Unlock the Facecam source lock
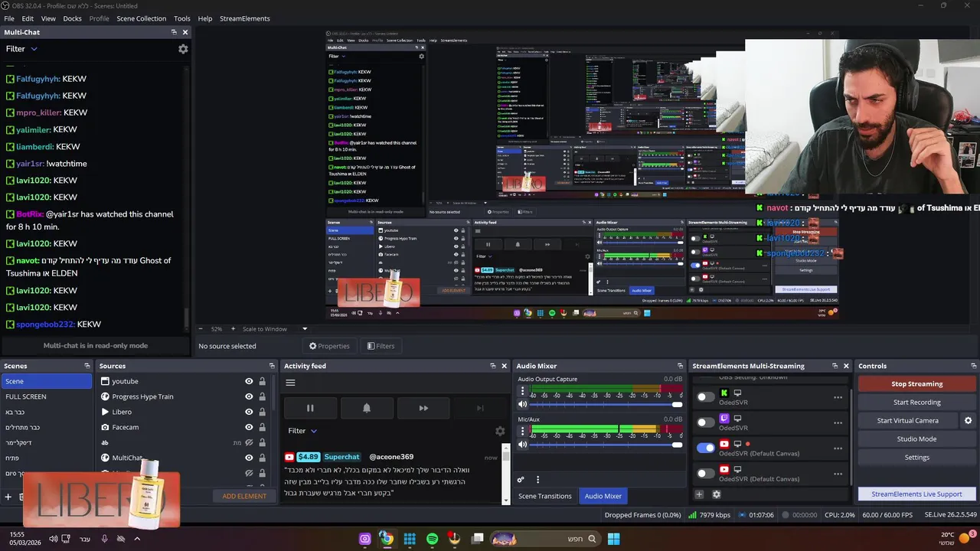The image size is (980, 551). tap(262, 427)
